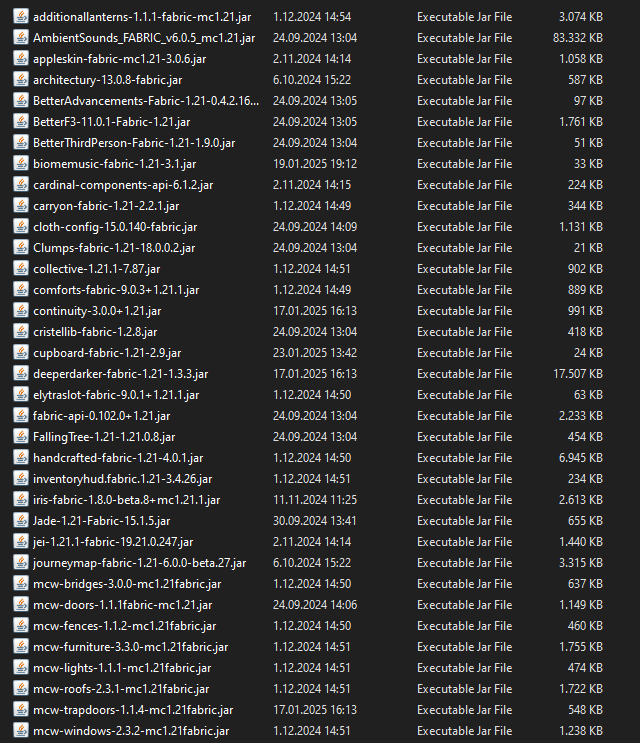Click the jar icon of handcrafted-fabric-1.21-4.0.1.jar

pos(20,458)
